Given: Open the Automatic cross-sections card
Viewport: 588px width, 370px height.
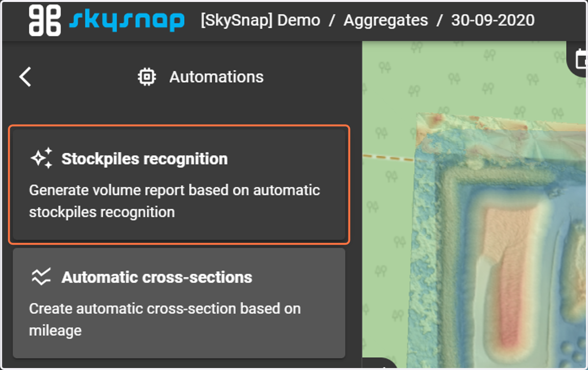Looking at the screenshot, I should (179, 303).
